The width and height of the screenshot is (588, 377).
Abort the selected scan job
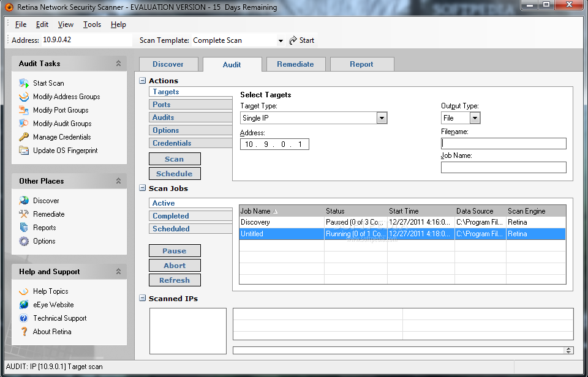click(175, 266)
